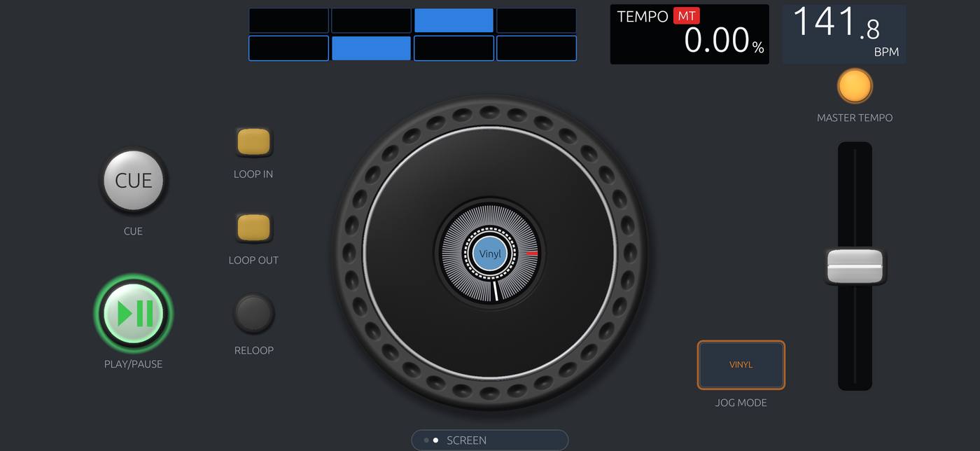The height and width of the screenshot is (451, 980).
Task: Click the 141.8 BPM display
Action: 844,34
